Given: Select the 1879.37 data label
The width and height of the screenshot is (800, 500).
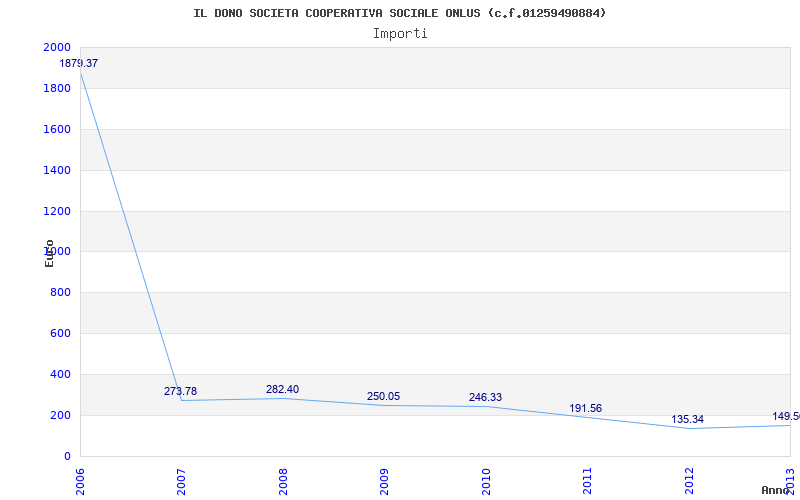Looking at the screenshot, I should point(79,64).
